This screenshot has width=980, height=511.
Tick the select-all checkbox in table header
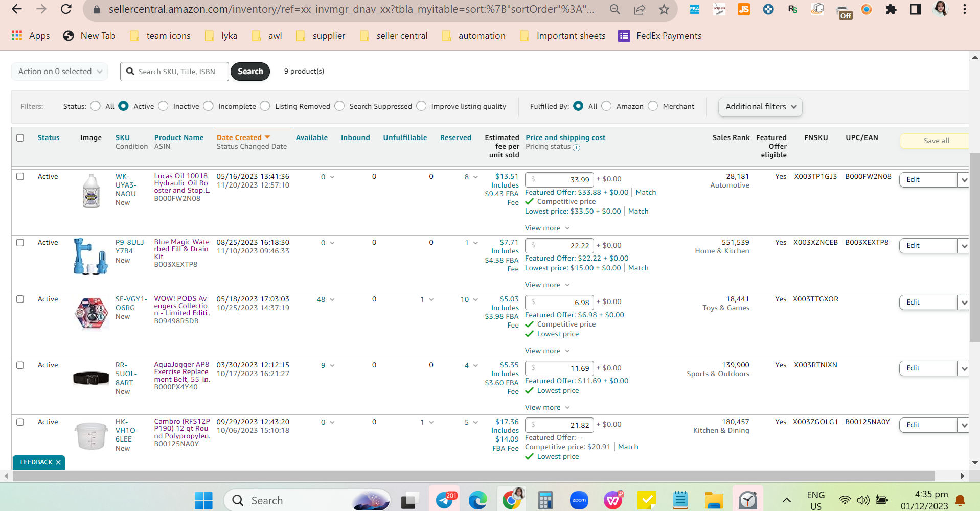pos(20,138)
